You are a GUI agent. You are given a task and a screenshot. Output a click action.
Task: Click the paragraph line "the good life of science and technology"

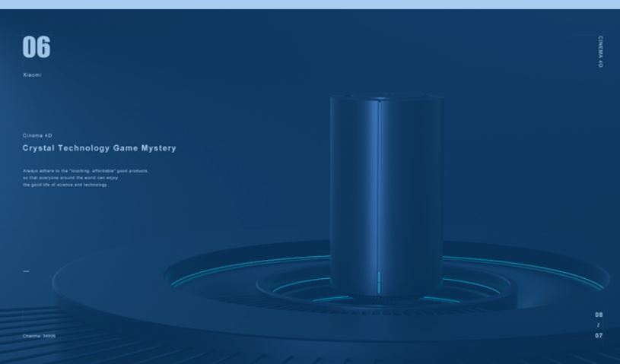pyautogui.click(x=65, y=184)
